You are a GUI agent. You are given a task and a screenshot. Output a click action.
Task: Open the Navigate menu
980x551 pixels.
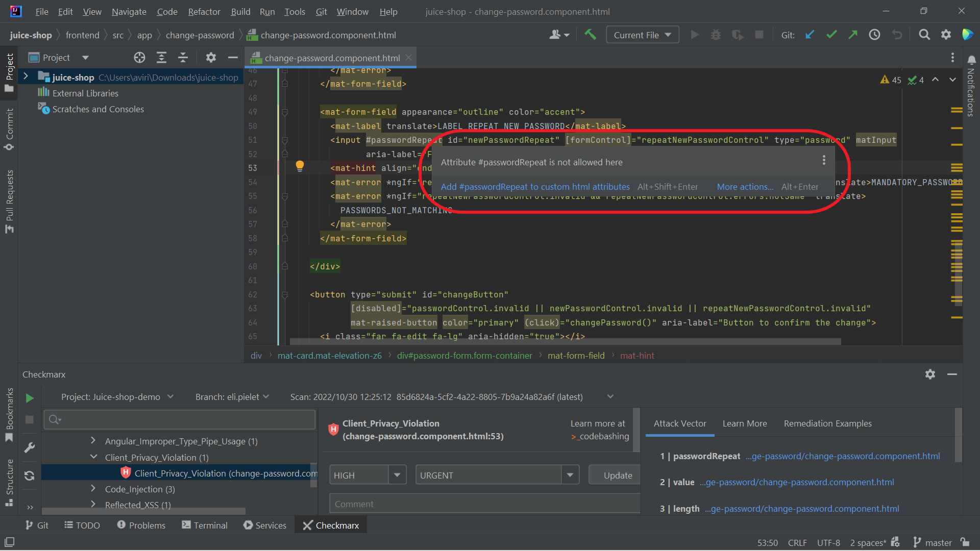(x=129, y=11)
